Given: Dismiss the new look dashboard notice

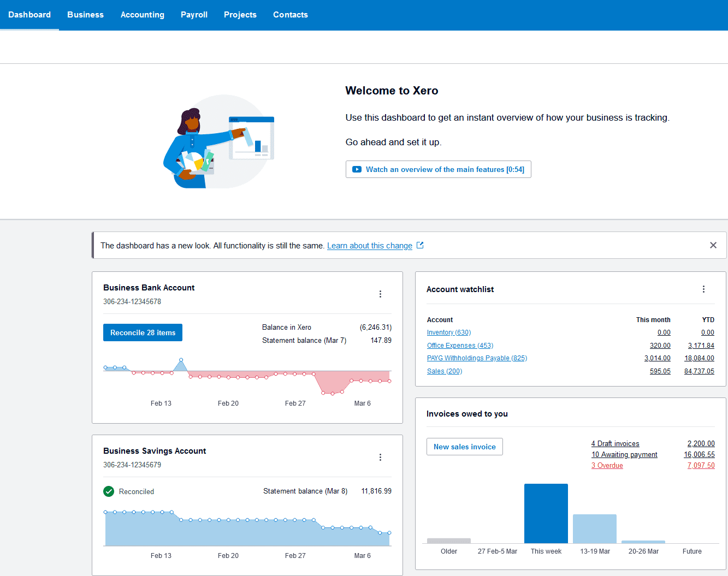Looking at the screenshot, I should 713,245.
